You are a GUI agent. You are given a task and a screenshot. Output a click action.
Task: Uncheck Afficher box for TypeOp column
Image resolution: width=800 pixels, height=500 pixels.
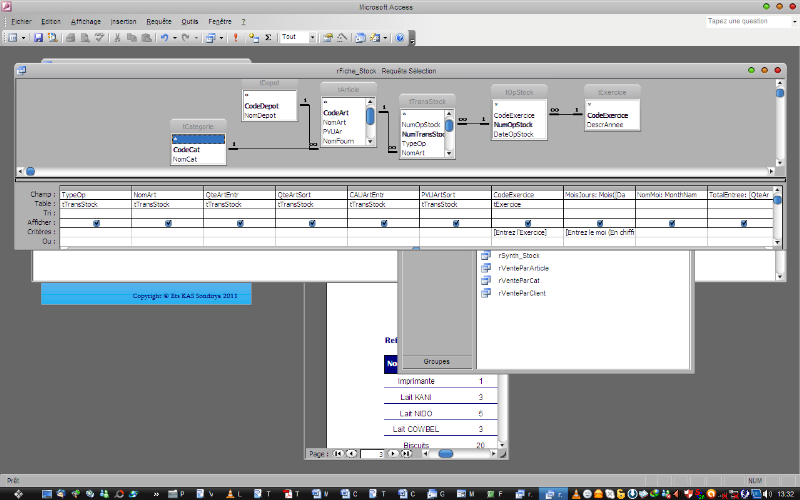[96, 223]
